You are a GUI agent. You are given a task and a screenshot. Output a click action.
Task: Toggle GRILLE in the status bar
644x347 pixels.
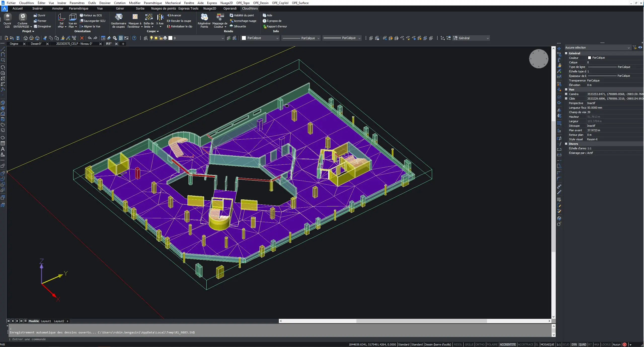point(469,344)
